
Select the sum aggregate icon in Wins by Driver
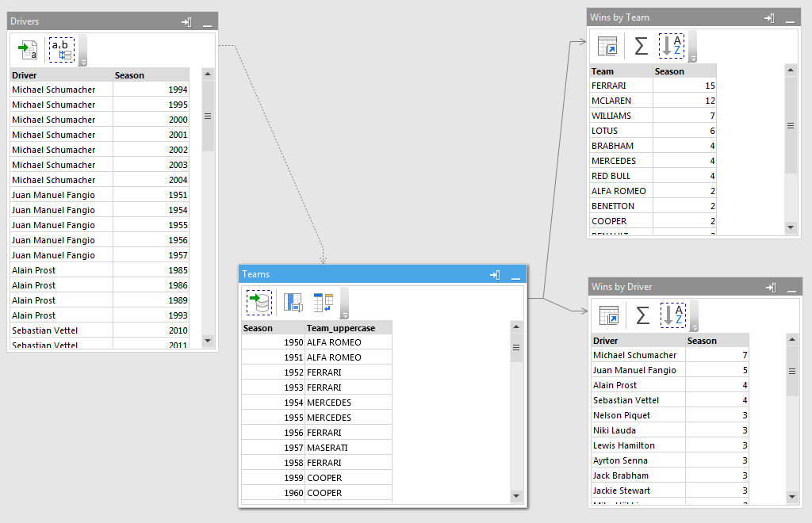click(x=642, y=315)
